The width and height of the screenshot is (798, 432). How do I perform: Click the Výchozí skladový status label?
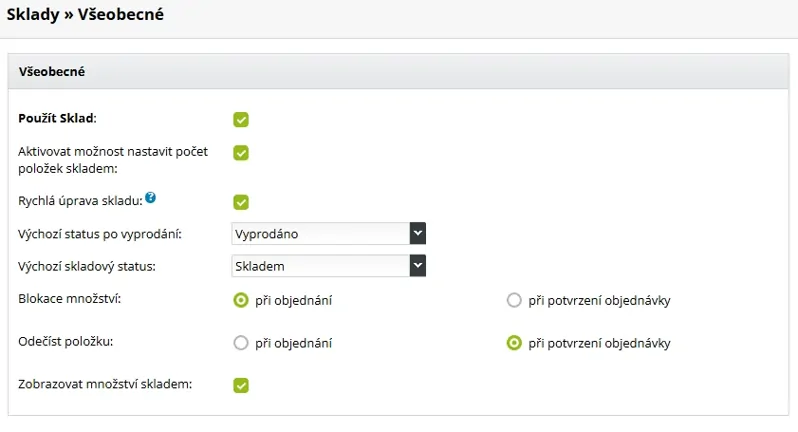pyautogui.click(x=87, y=266)
